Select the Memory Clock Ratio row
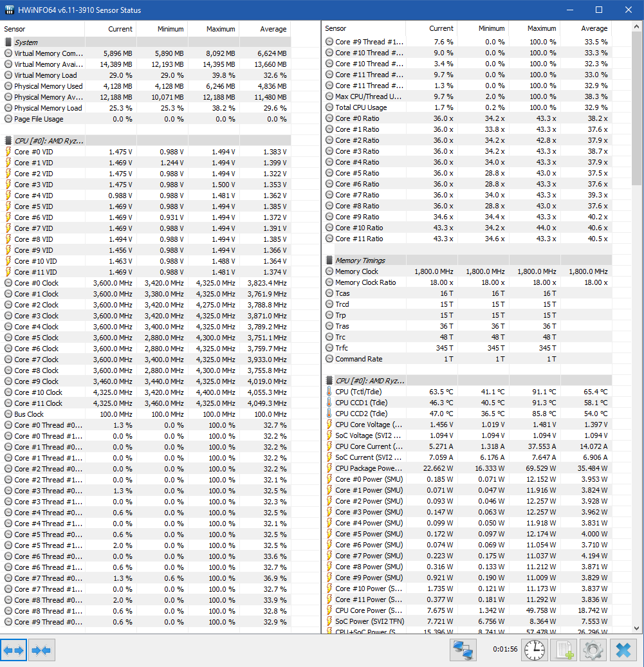The width and height of the screenshot is (644, 667). [x=467, y=282]
